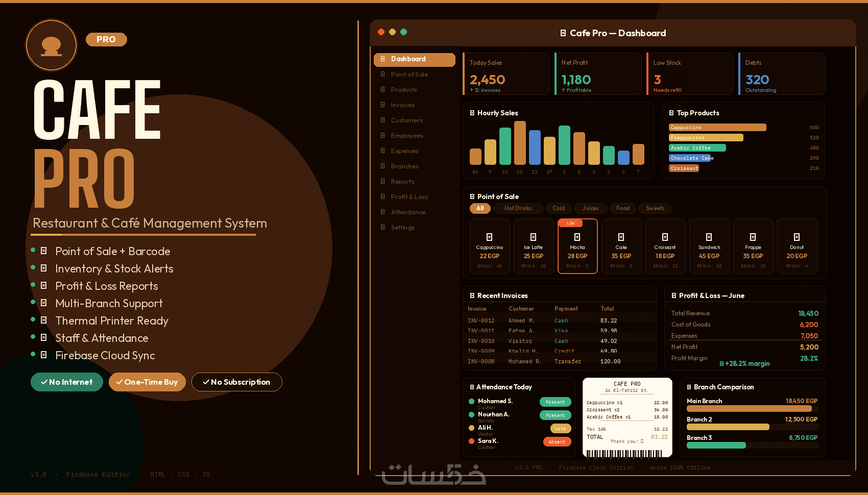868x495 pixels.
Task: Click the Absent status for Sara K.
Action: tap(557, 442)
